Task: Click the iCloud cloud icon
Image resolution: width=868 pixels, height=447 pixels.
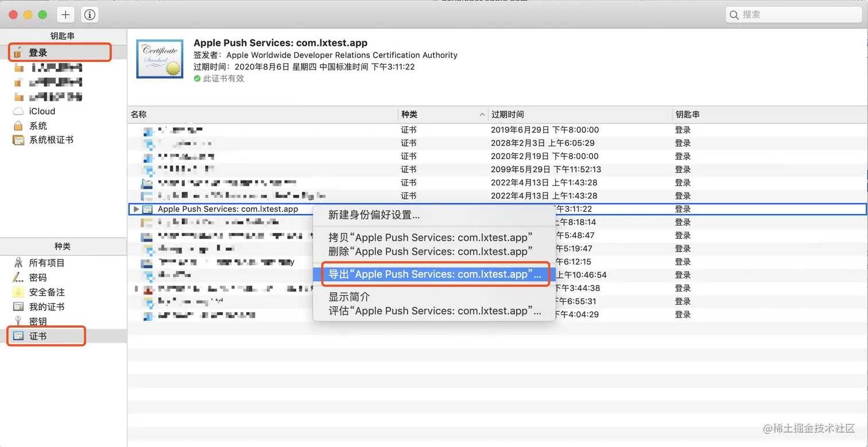Action: pos(18,111)
